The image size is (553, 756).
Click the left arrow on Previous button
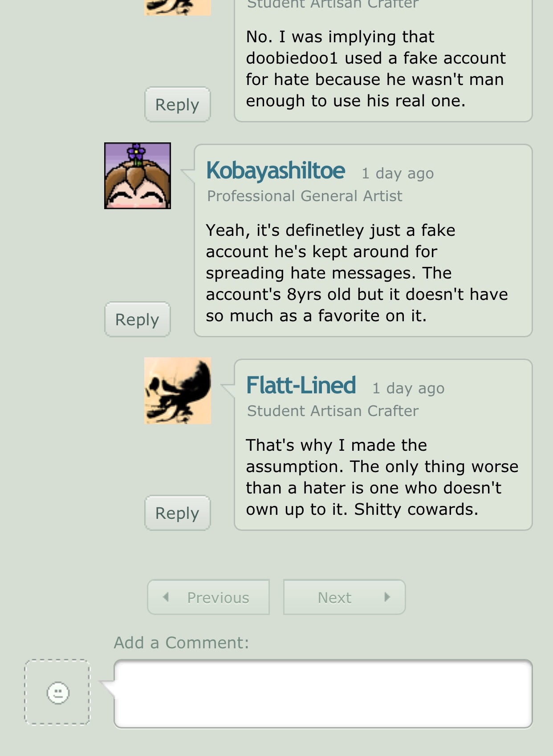(x=166, y=597)
